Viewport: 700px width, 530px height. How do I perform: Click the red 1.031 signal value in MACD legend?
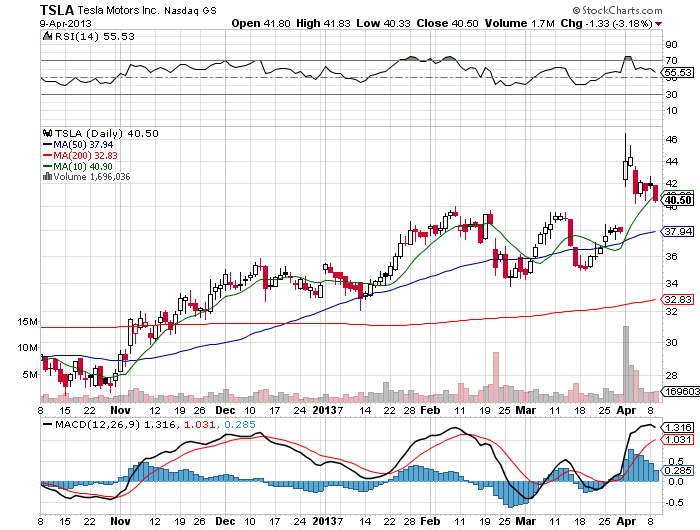point(197,424)
